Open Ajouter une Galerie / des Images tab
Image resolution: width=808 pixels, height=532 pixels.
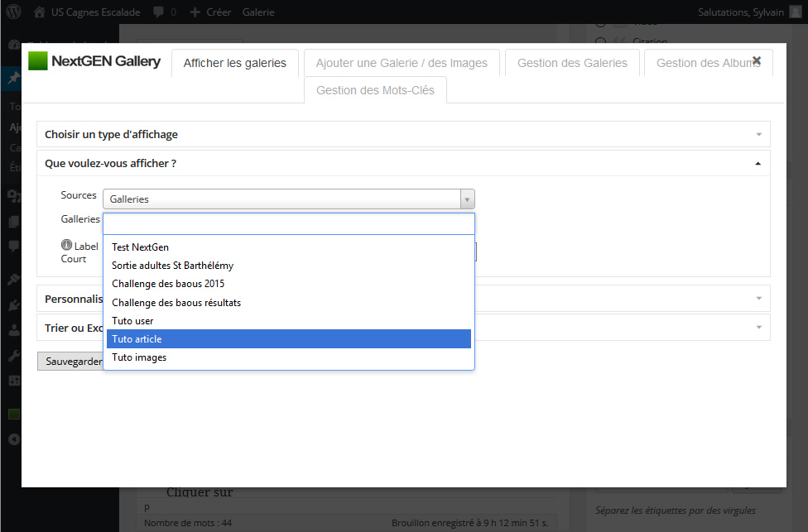point(402,63)
